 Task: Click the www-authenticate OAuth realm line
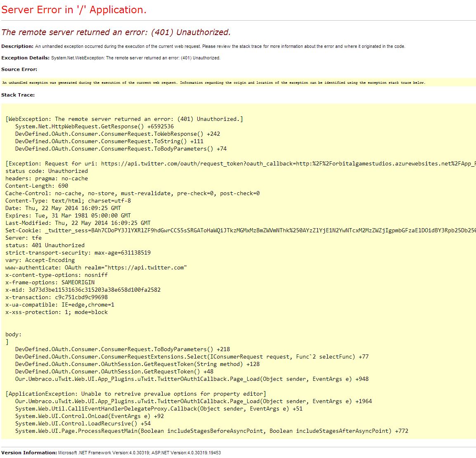(x=96, y=267)
